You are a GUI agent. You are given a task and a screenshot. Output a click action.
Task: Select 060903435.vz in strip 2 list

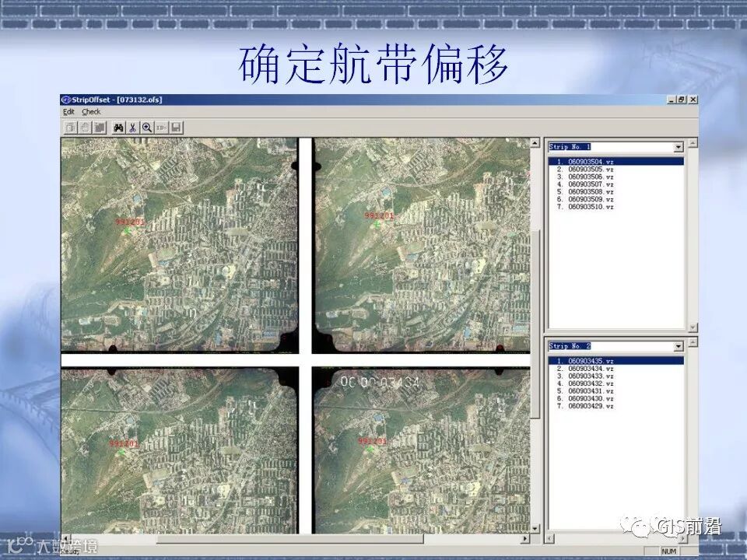tap(616, 361)
